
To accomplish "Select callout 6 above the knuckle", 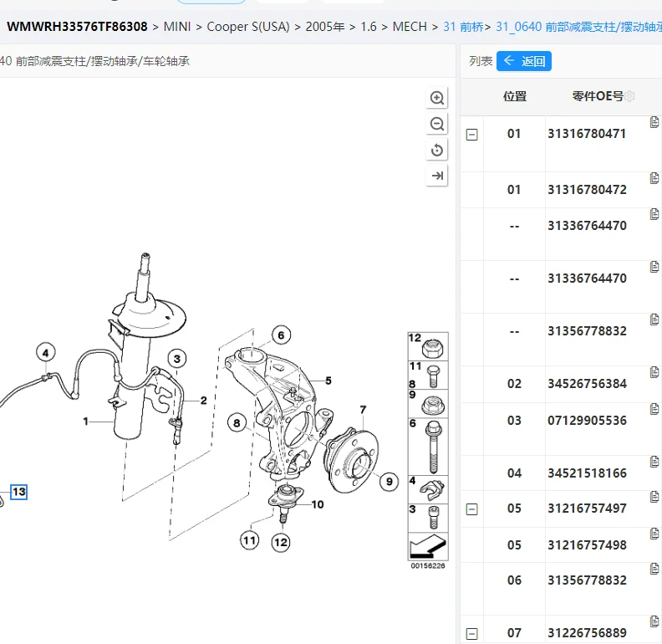I will point(281,335).
